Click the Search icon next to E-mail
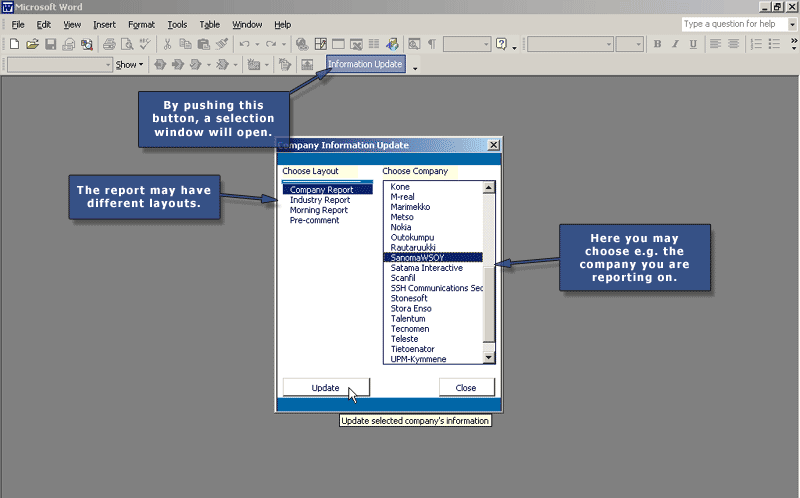The image size is (800, 498). [x=87, y=44]
